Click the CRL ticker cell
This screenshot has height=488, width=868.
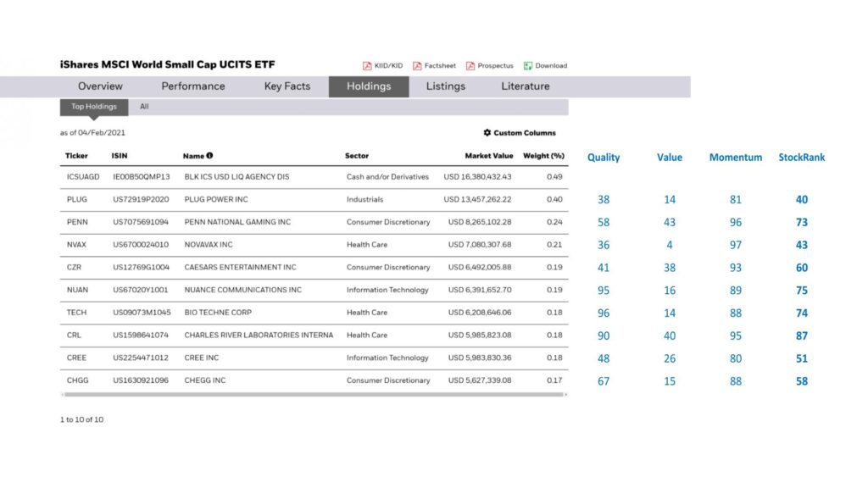[x=74, y=335]
